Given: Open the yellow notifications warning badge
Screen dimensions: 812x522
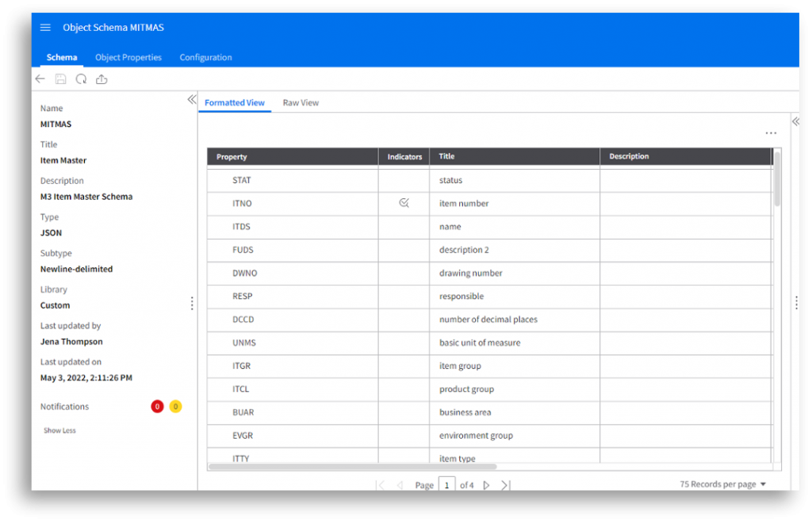Looking at the screenshot, I should [175, 406].
